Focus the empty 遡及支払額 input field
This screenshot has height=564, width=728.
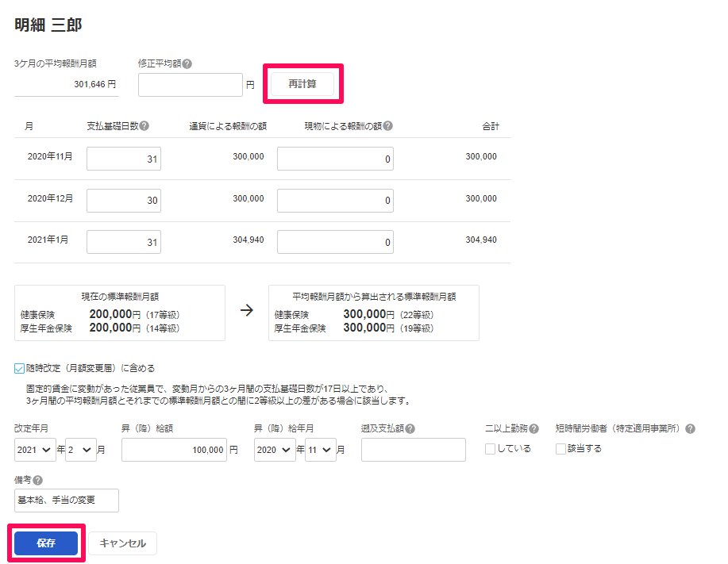coord(413,450)
